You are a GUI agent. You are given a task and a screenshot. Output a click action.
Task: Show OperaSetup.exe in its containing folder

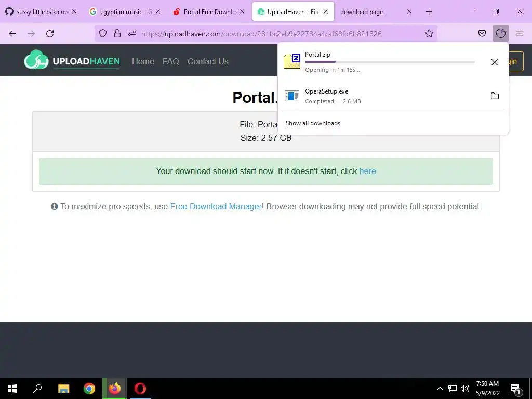(495, 96)
